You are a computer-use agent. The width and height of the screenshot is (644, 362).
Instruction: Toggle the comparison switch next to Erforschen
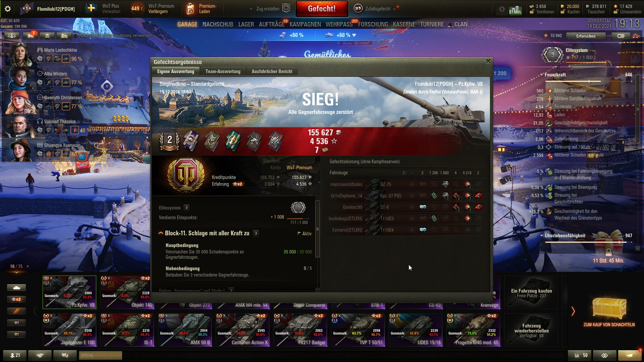(x=621, y=36)
